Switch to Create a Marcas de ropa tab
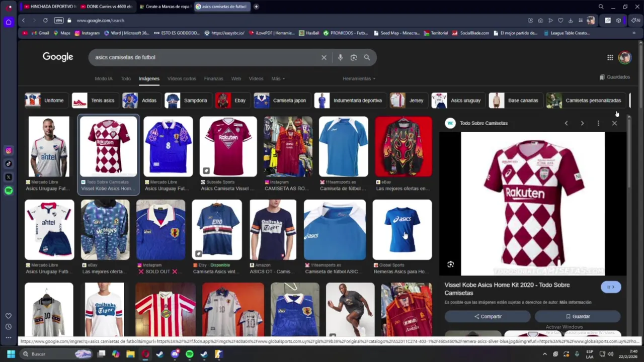 click(x=164, y=7)
